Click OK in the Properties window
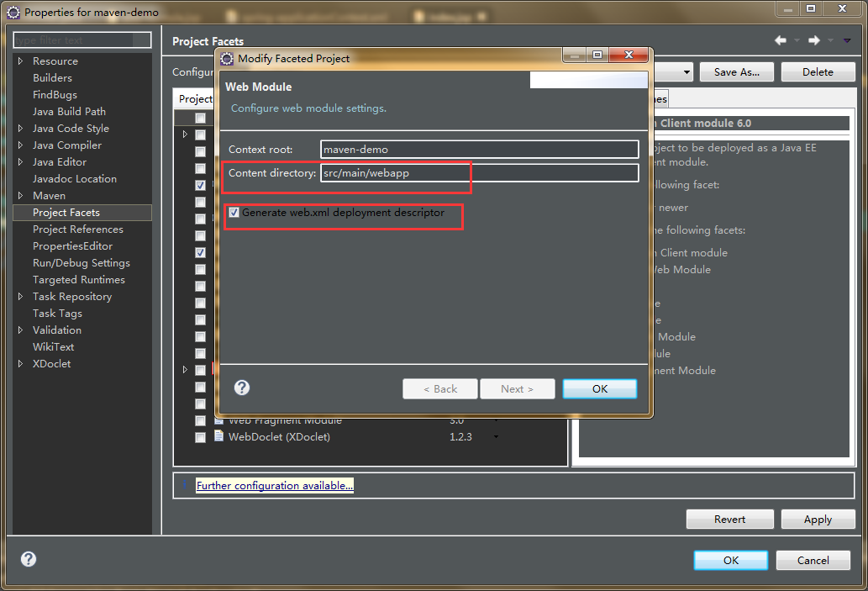Screen dimensions: 868x591 [731, 560]
